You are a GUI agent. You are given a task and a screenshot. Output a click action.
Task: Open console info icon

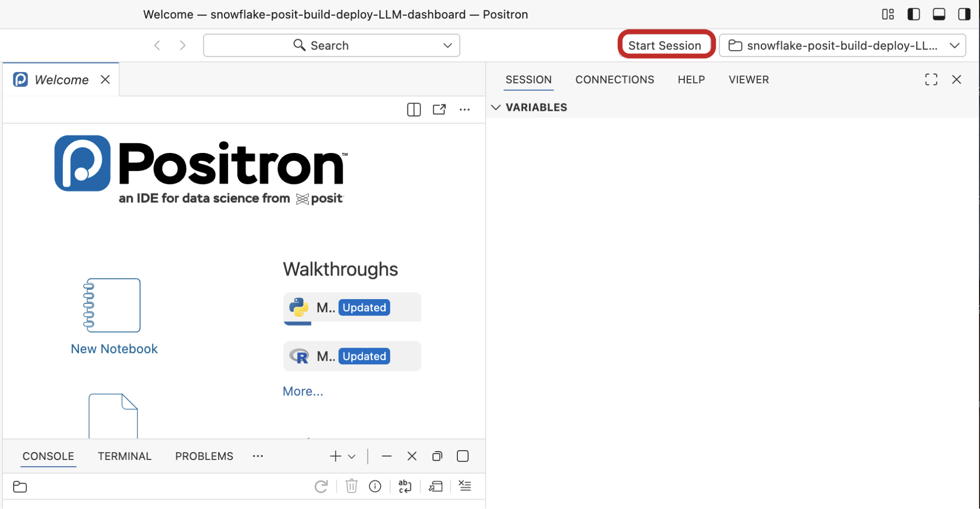[x=375, y=486]
